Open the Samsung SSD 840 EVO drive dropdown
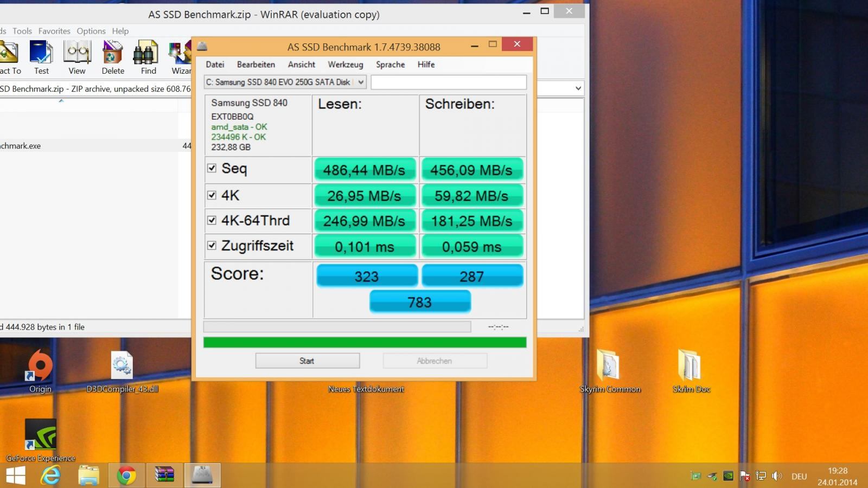Image resolution: width=868 pixels, height=488 pixels. [285, 82]
